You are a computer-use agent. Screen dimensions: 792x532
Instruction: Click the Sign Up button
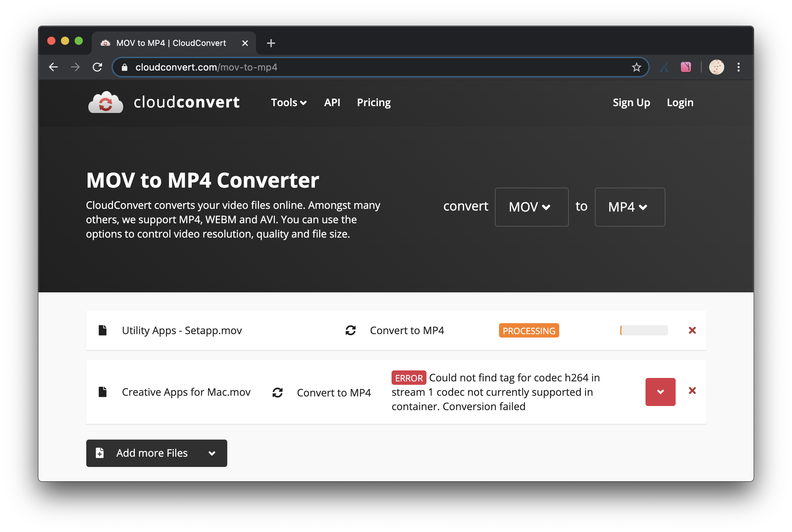(x=630, y=102)
